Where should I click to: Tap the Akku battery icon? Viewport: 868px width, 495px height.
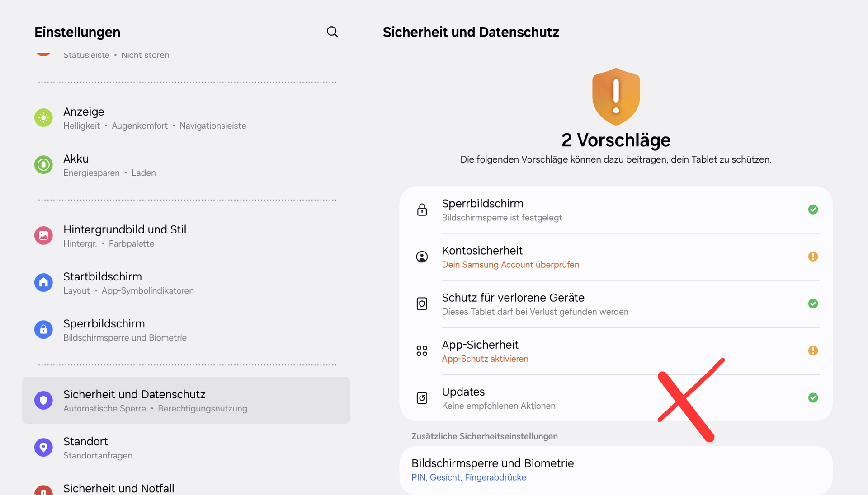pos(43,165)
